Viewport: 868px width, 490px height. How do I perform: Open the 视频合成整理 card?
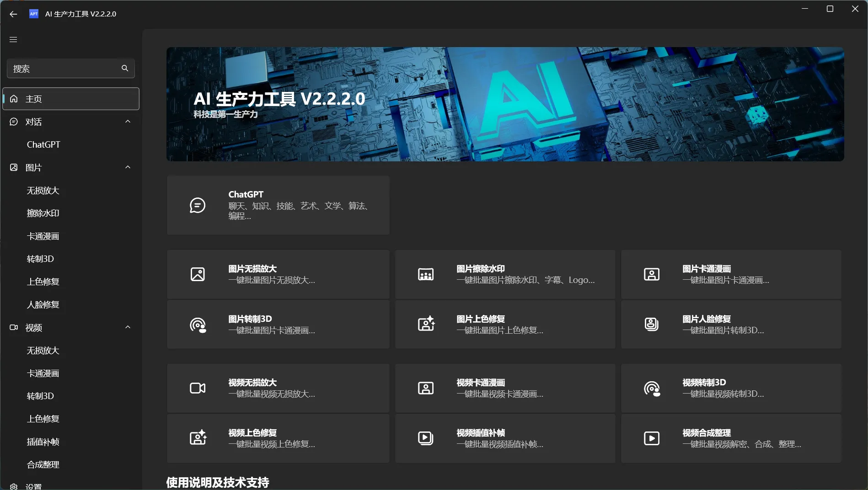coord(731,438)
